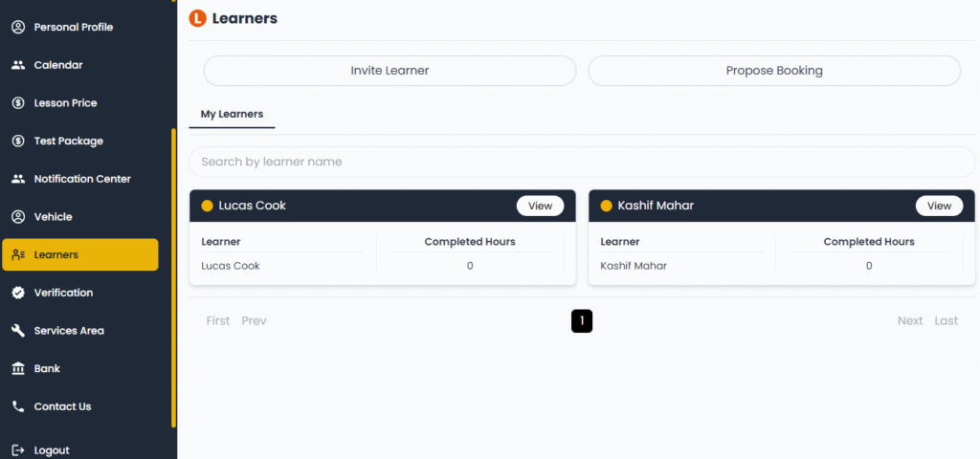Click the Lesson Price dollar icon

tap(17, 103)
